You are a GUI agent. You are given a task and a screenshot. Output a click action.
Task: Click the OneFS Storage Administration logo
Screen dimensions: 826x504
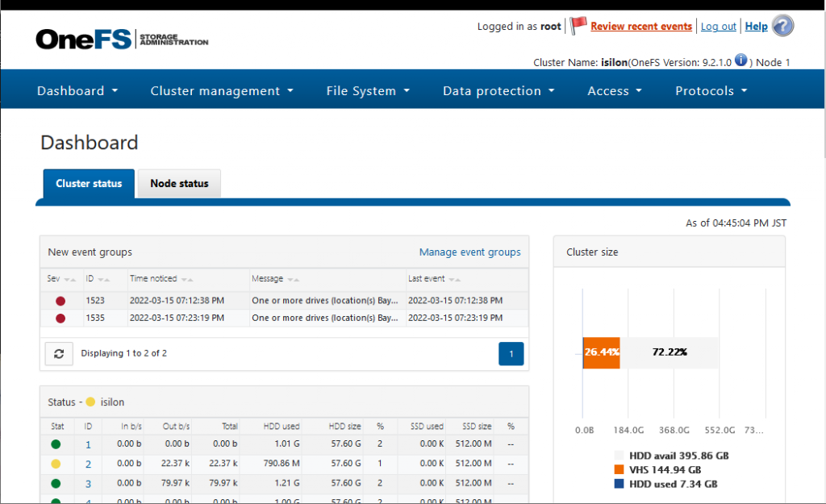(x=123, y=40)
